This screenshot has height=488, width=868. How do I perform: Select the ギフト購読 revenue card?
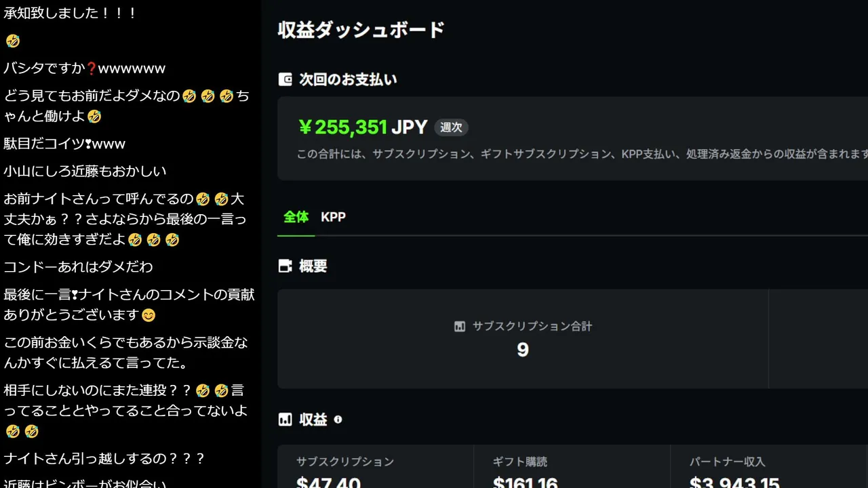click(572, 466)
